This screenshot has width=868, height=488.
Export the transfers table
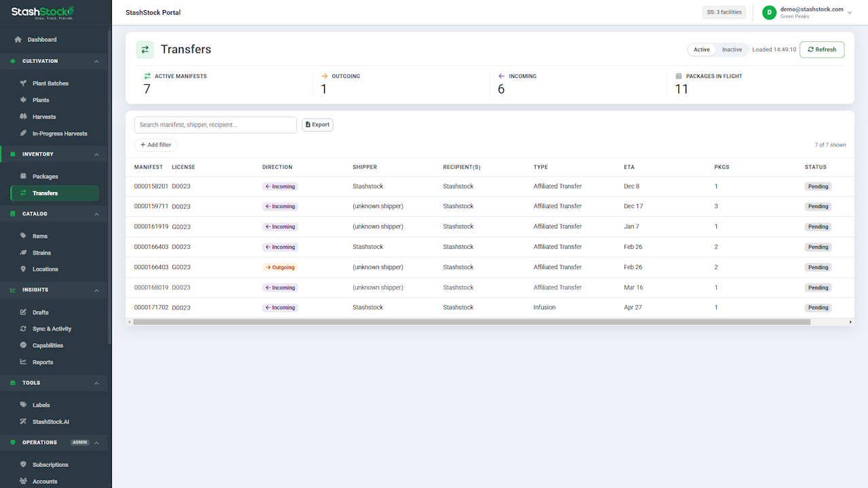317,125
